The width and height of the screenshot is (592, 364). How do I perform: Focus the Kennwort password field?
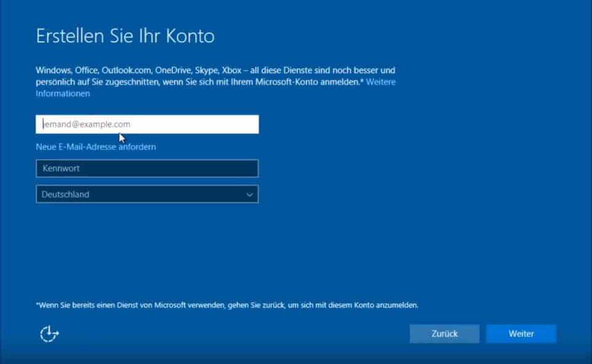[x=147, y=168]
